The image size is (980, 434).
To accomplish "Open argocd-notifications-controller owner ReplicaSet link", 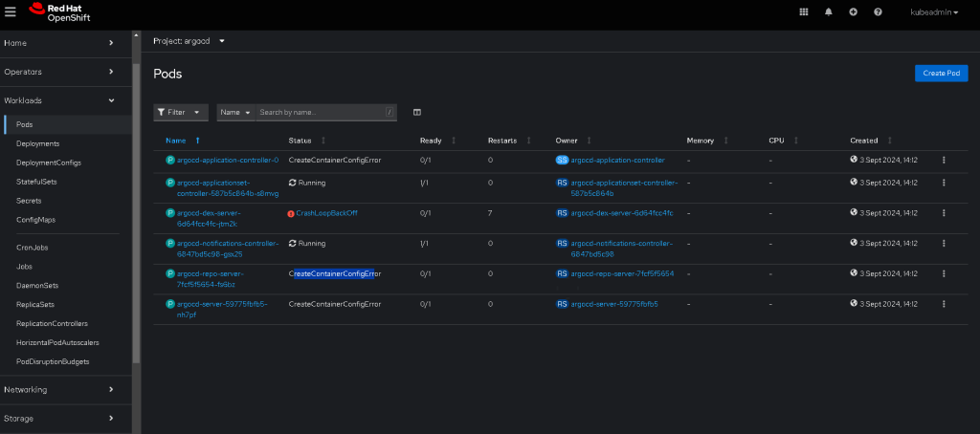I will (621, 249).
